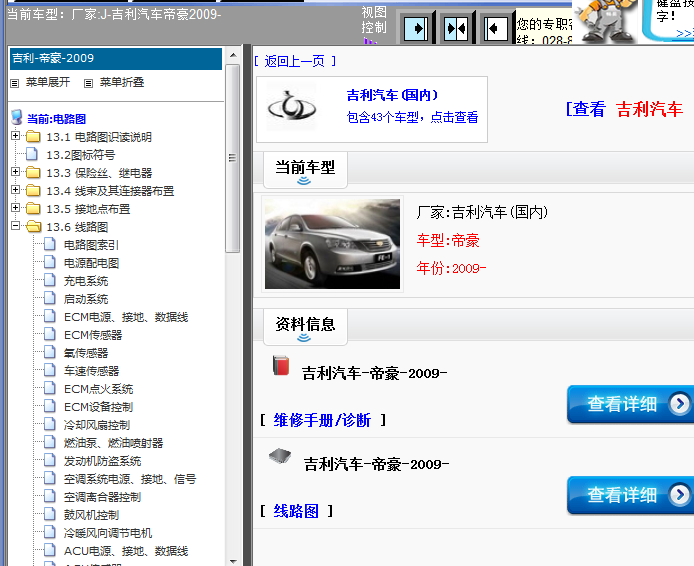Click 查看详细 button for 维修手册/诊断
This screenshot has width=694, height=566.
(x=630, y=404)
